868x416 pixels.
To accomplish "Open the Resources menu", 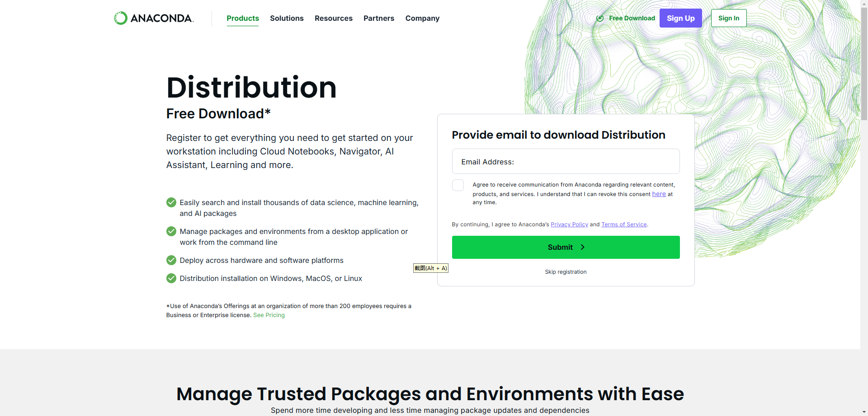I will tap(334, 18).
